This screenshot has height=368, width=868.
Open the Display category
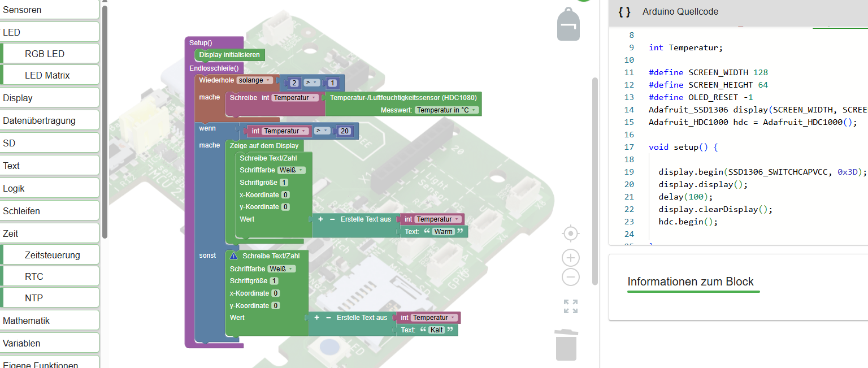coord(50,98)
